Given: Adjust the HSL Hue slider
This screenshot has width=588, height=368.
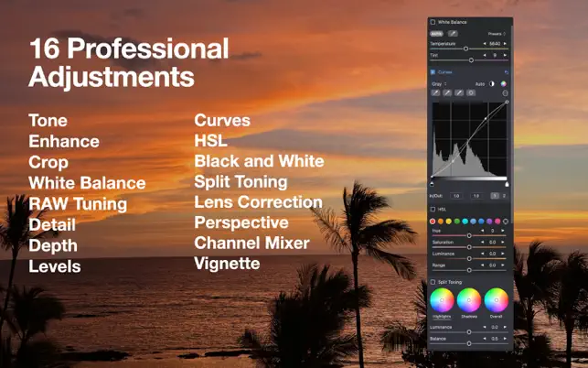Looking at the screenshot, I should point(469,235).
